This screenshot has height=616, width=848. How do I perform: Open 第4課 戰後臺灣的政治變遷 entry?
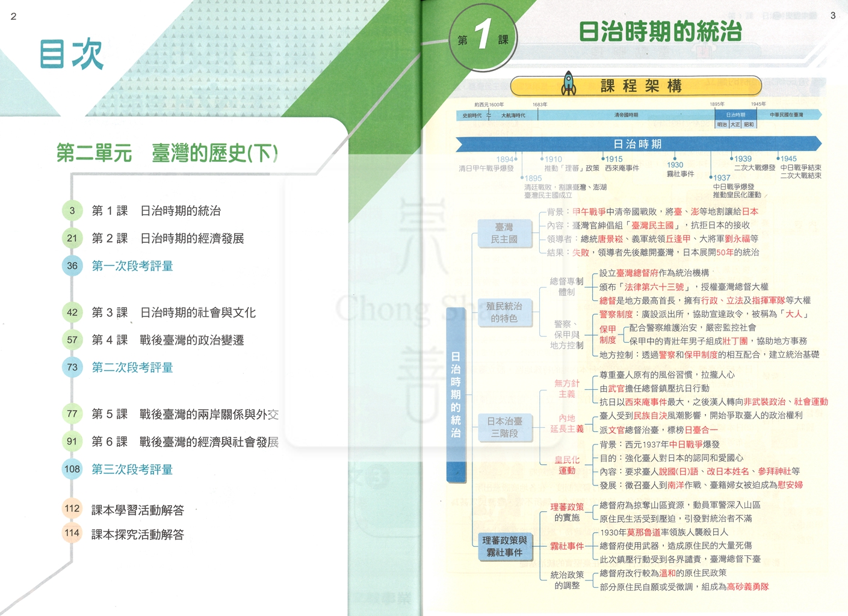pos(168,340)
